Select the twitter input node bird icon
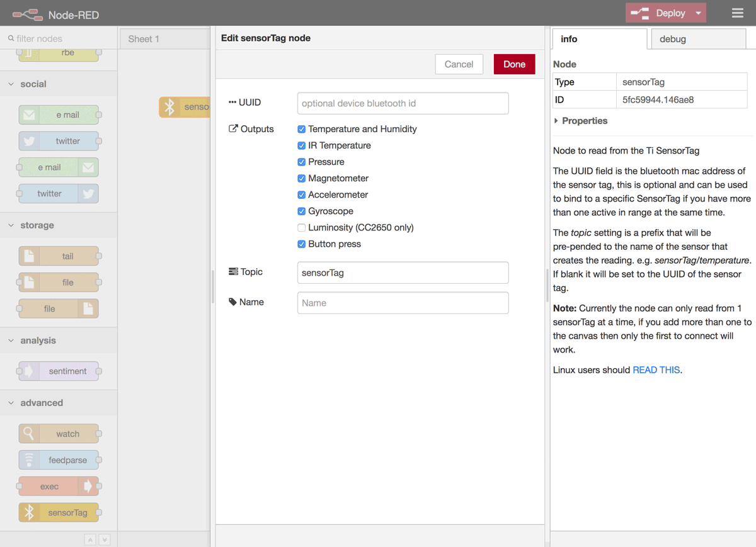This screenshot has height=547, width=756. pyautogui.click(x=29, y=141)
